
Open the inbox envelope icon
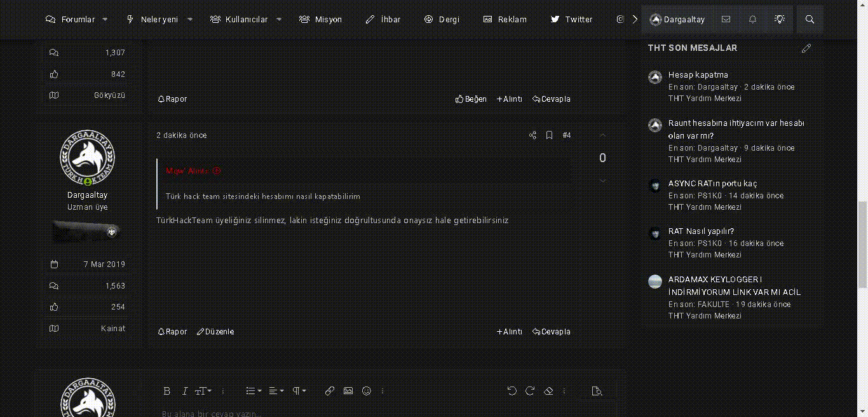click(726, 20)
